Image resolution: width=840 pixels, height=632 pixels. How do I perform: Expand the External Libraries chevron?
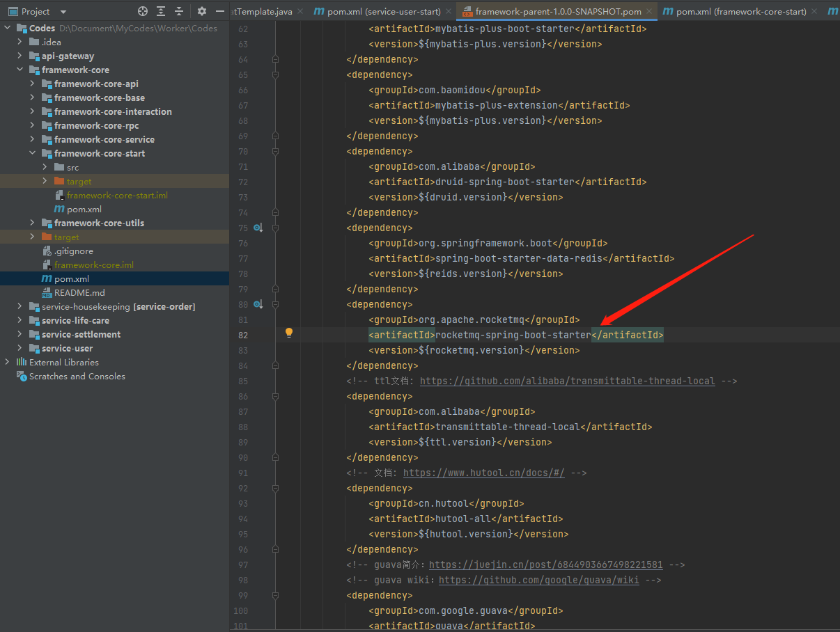coord(7,363)
